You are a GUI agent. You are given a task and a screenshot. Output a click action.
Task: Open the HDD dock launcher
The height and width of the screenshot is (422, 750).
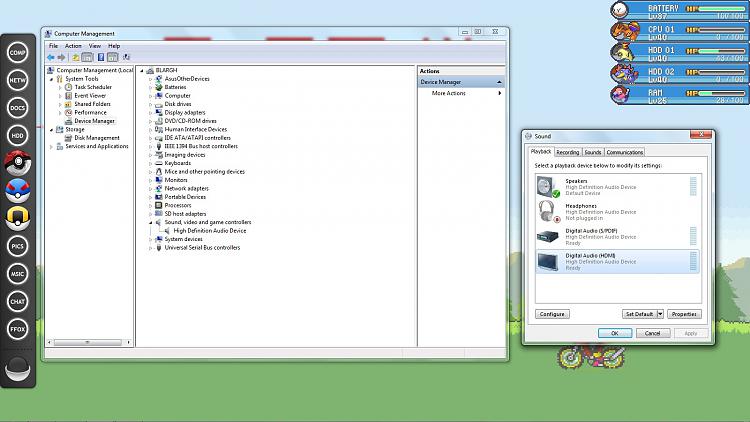[x=18, y=135]
